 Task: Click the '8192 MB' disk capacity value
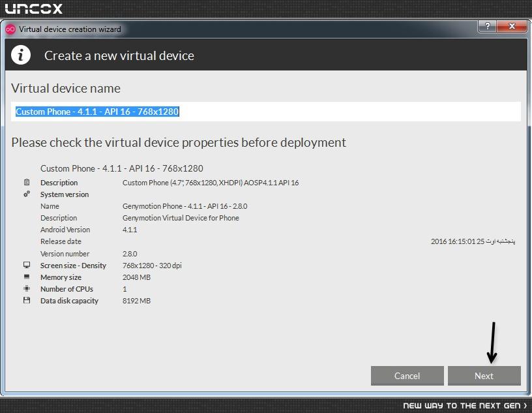click(136, 301)
